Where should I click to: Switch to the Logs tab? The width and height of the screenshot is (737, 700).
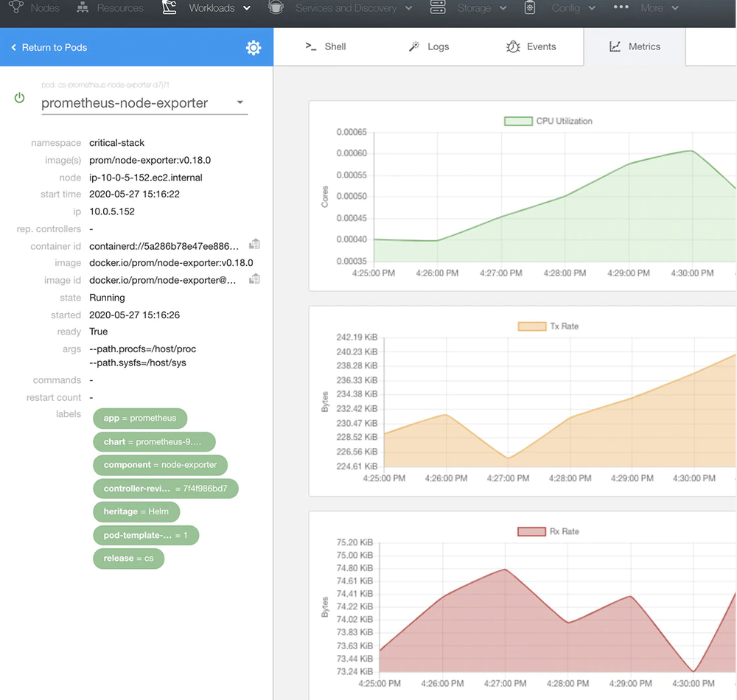429,46
